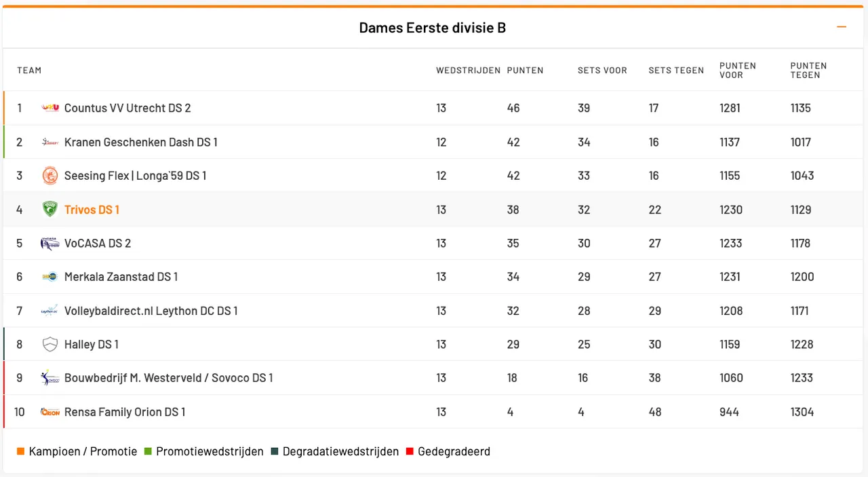Click the green Promotiewedstrijden legend swatch
The height and width of the screenshot is (477, 868).
(147, 452)
